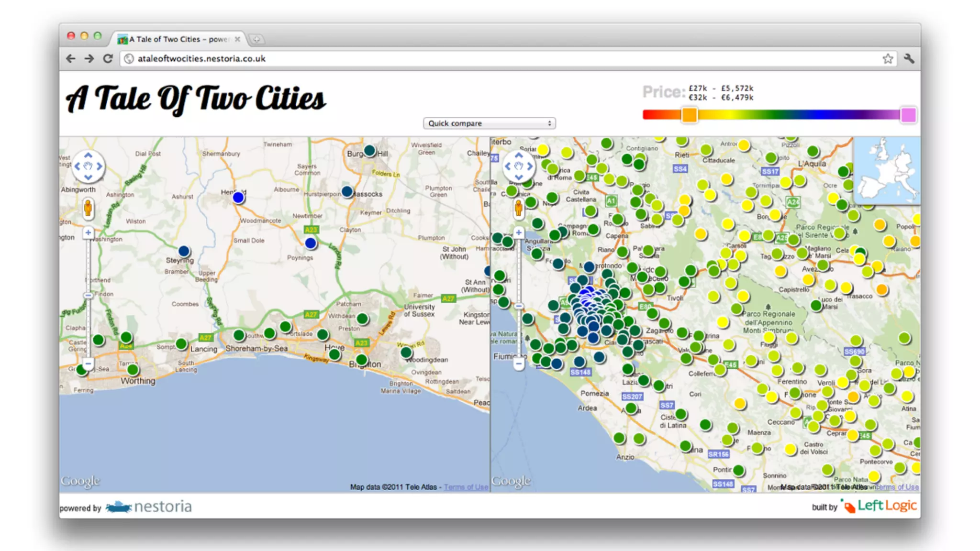
Task: Click the orange minimum price slider handle
Action: 689,115
